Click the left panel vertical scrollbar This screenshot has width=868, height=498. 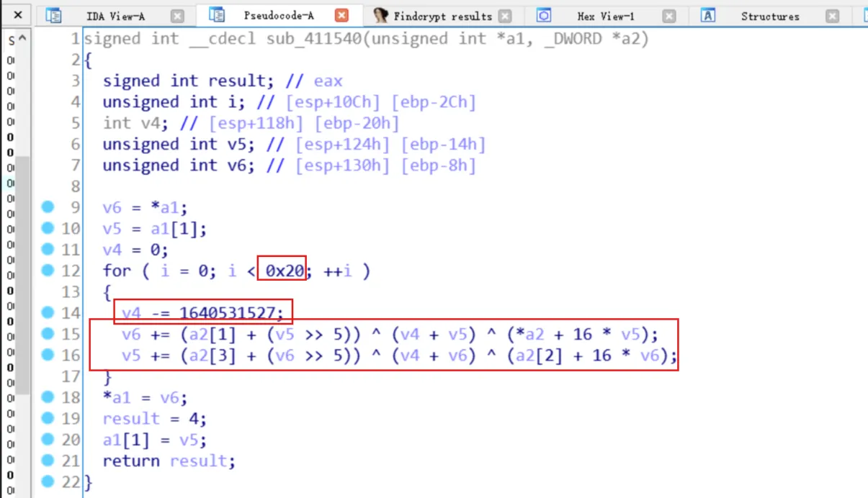pos(23,273)
